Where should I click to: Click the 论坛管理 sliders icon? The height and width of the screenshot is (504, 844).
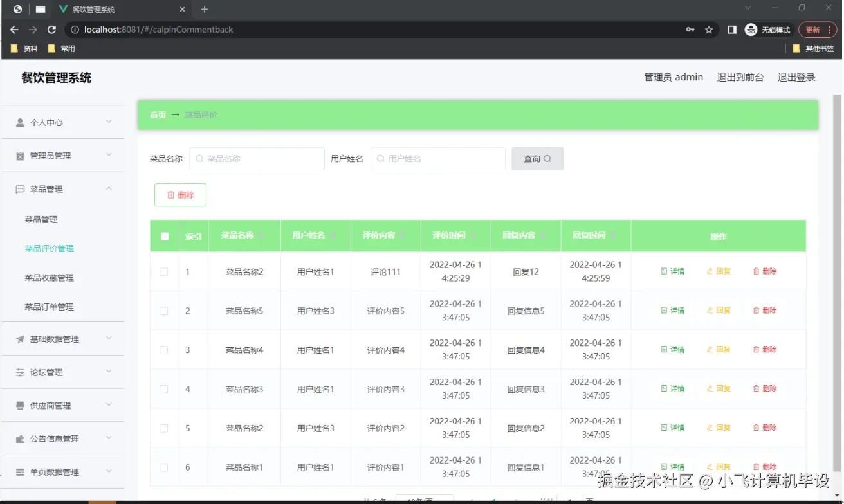coord(20,372)
